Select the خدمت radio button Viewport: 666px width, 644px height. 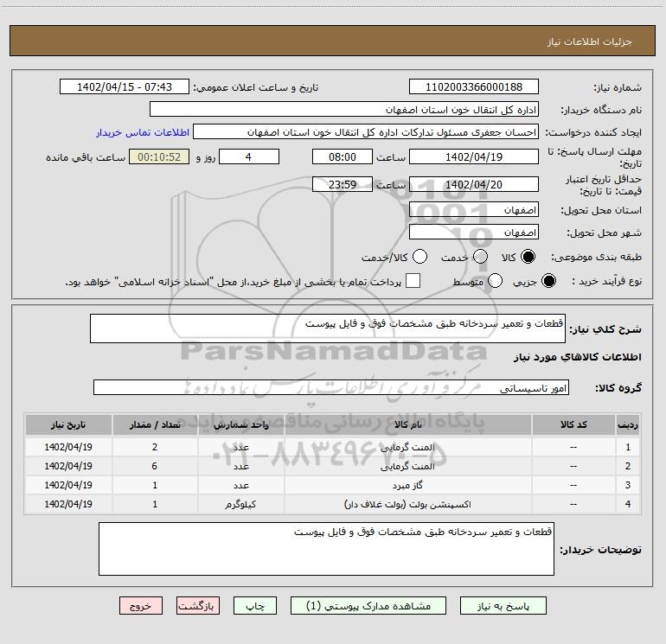(480, 257)
